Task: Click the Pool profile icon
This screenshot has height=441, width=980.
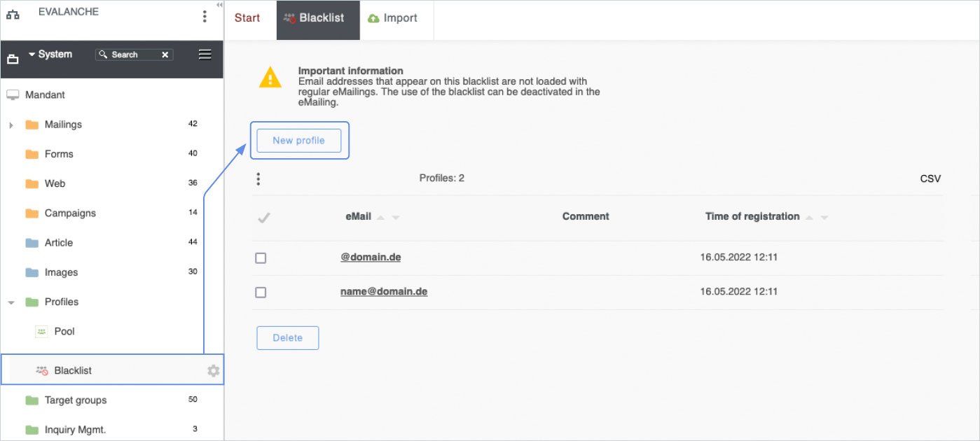Action: click(x=42, y=332)
